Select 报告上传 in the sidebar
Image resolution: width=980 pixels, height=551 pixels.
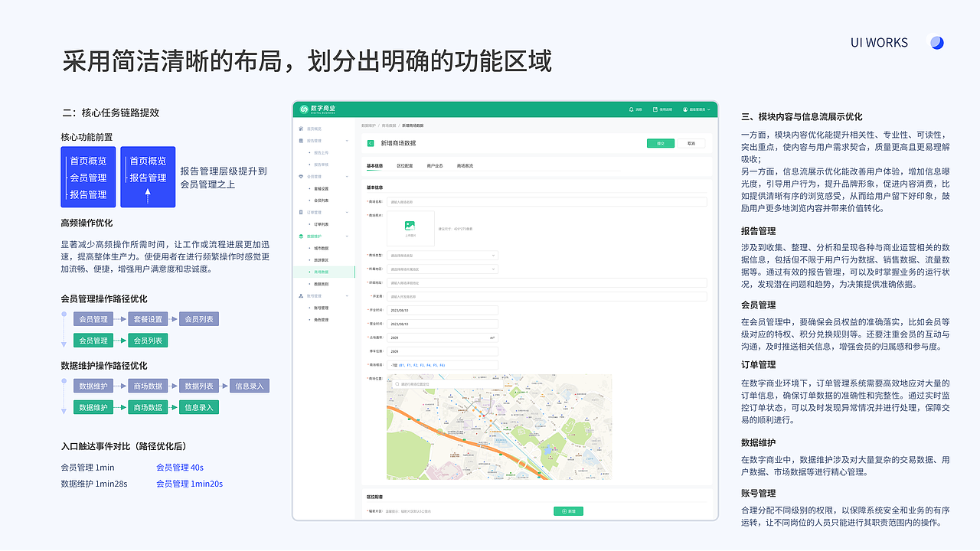click(x=322, y=153)
